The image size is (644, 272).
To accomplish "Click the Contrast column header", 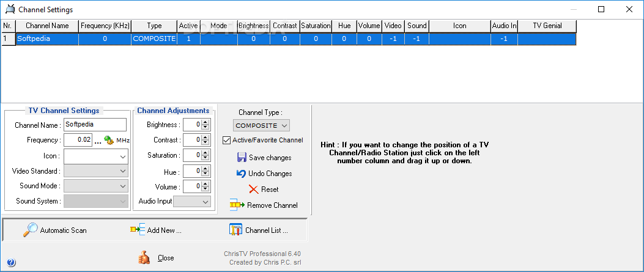I will point(285,26).
